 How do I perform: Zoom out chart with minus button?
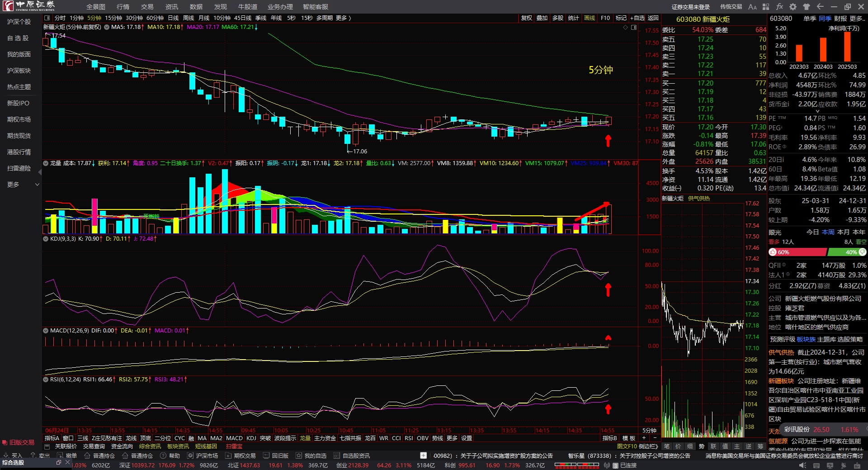(655, 438)
